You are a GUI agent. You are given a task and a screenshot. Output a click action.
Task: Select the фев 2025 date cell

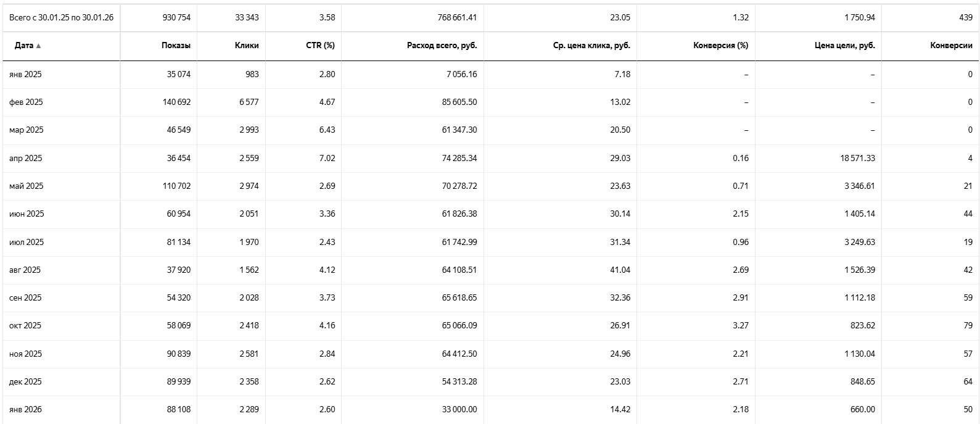[x=26, y=102]
